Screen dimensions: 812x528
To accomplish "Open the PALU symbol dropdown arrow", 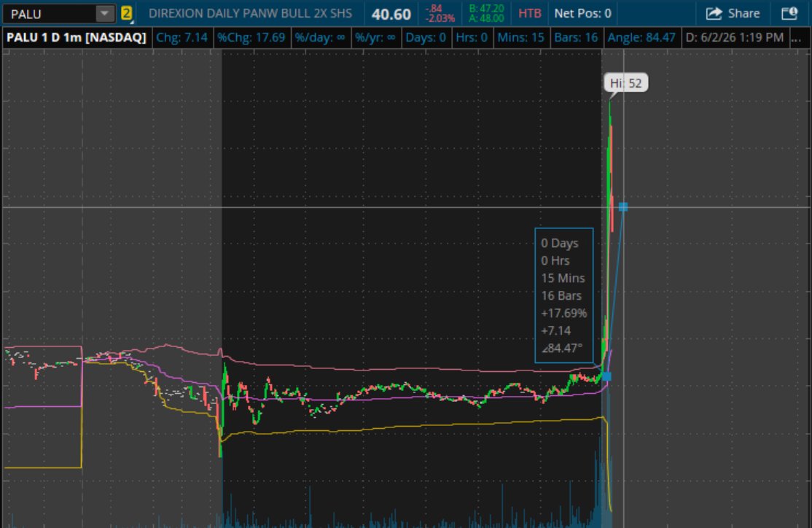I will [x=105, y=13].
